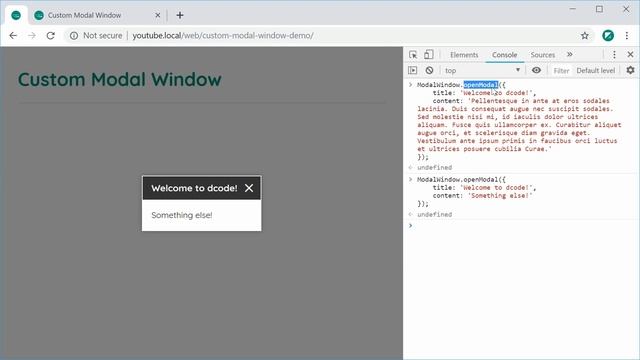This screenshot has height=360, width=640.
Task: Maximize the browser window
Action: coord(599,9)
